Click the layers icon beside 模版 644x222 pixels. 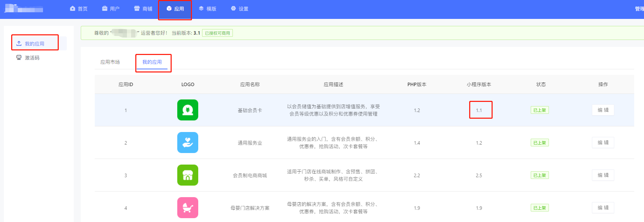pos(201,8)
